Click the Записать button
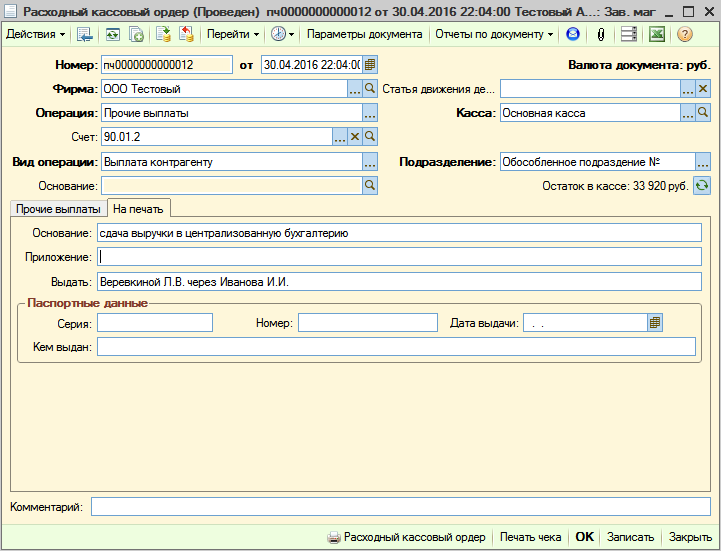The width and height of the screenshot is (721, 551). coord(630,537)
